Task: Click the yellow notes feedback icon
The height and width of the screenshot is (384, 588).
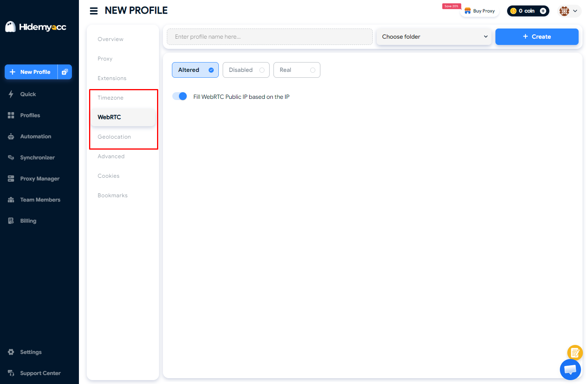Action: click(575, 352)
